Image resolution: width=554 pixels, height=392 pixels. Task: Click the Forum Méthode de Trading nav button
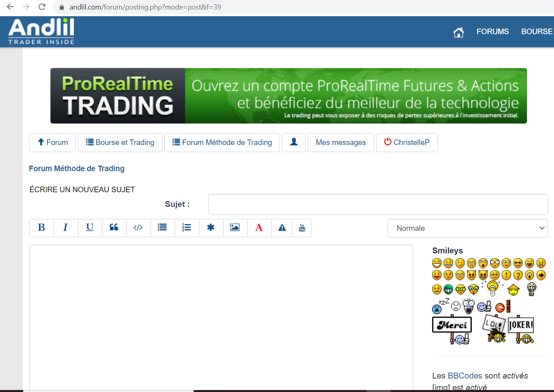click(222, 142)
